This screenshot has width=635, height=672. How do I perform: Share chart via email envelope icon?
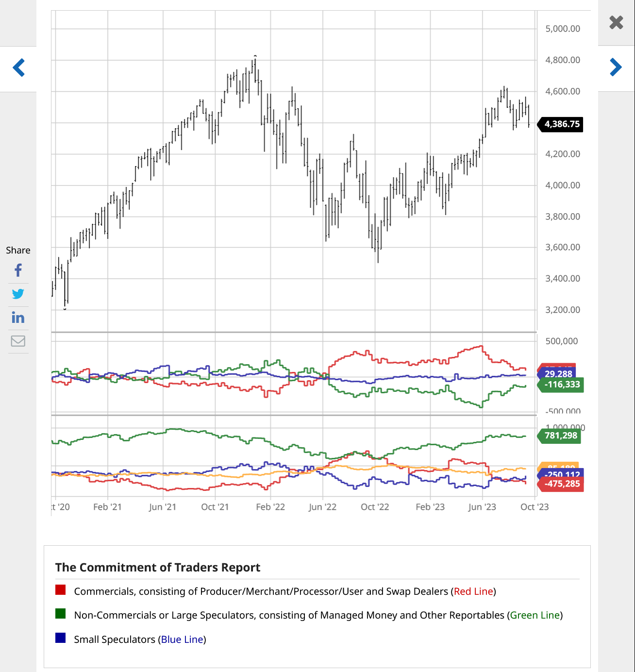point(18,341)
